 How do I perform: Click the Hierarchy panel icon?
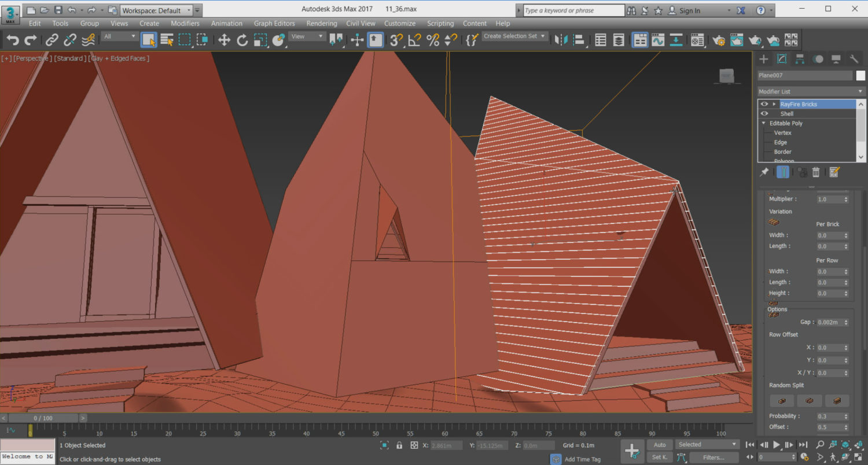click(x=799, y=58)
